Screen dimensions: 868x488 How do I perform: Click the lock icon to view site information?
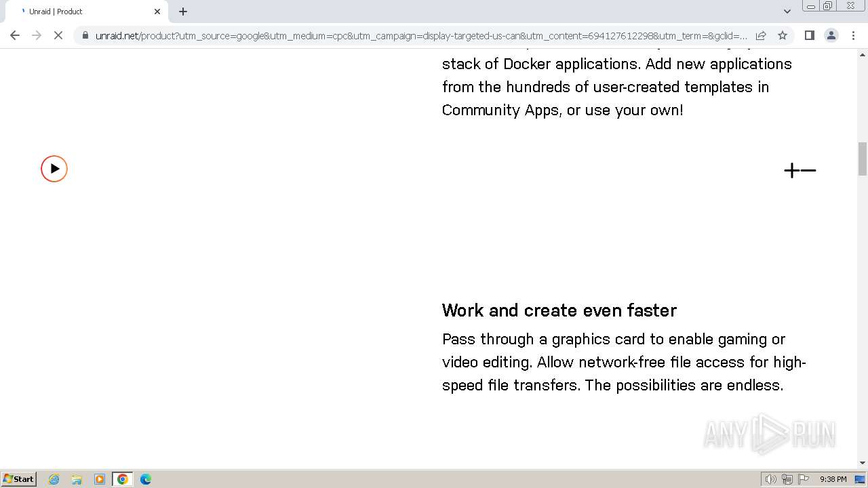click(85, 35)
